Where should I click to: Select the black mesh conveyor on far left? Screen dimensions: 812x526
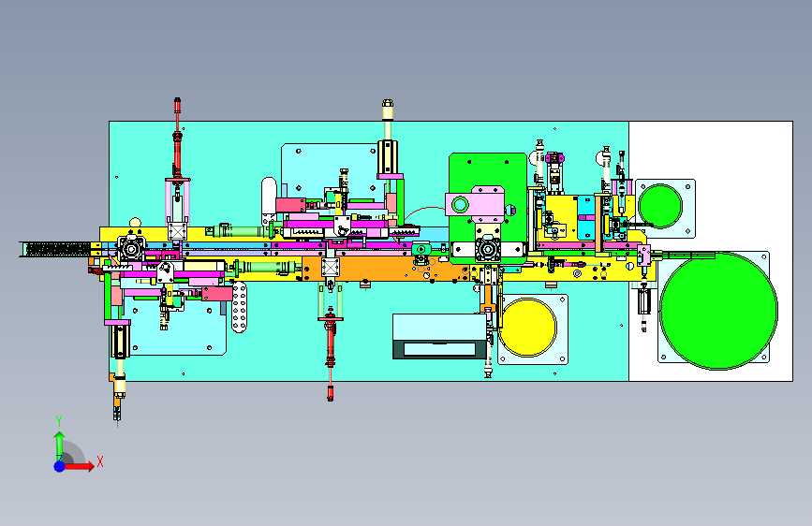click(58, 249)
